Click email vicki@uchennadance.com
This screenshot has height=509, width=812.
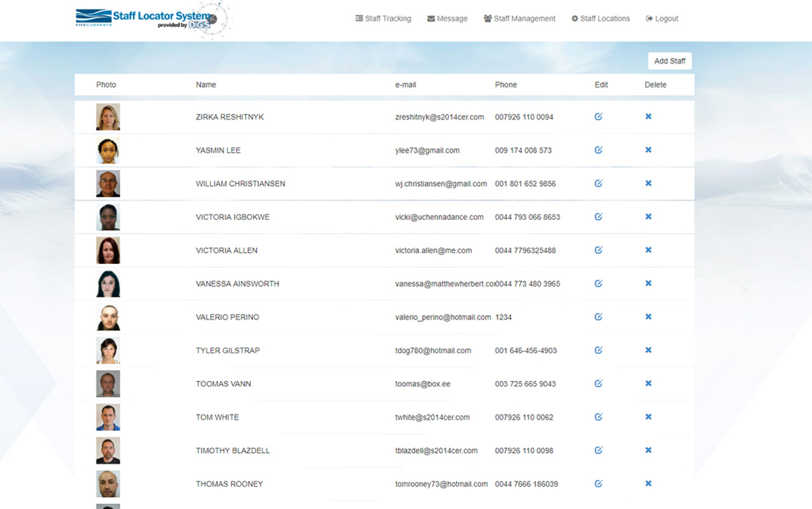(x=439, y=217)
